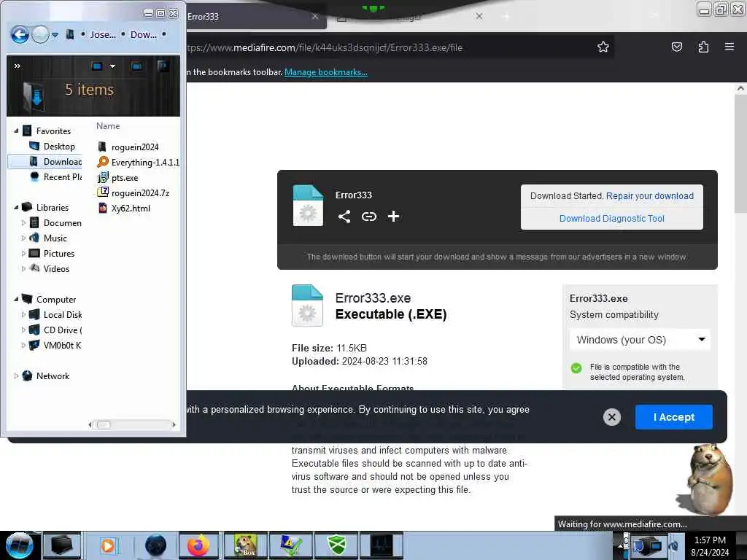Click the change view icon in Explorer toolbar

(x=97, y=66)
